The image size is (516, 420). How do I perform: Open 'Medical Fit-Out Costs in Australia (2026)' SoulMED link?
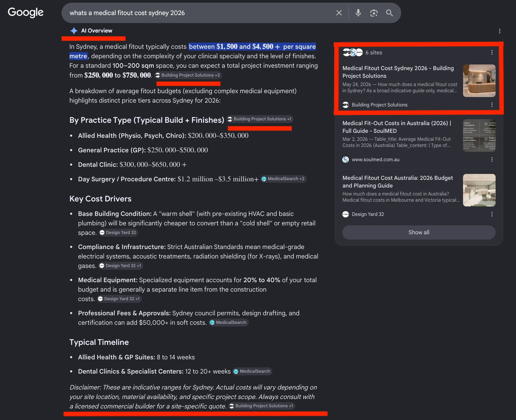point(397,127)
